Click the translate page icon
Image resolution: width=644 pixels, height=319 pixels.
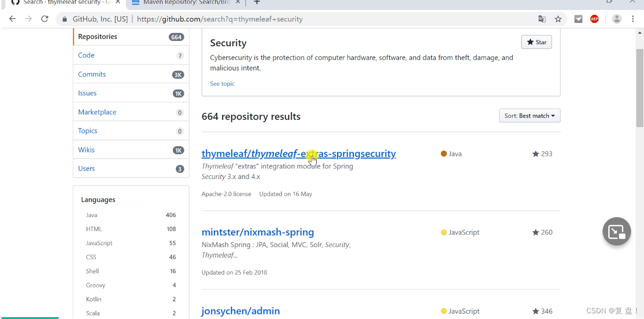(542, 19)
